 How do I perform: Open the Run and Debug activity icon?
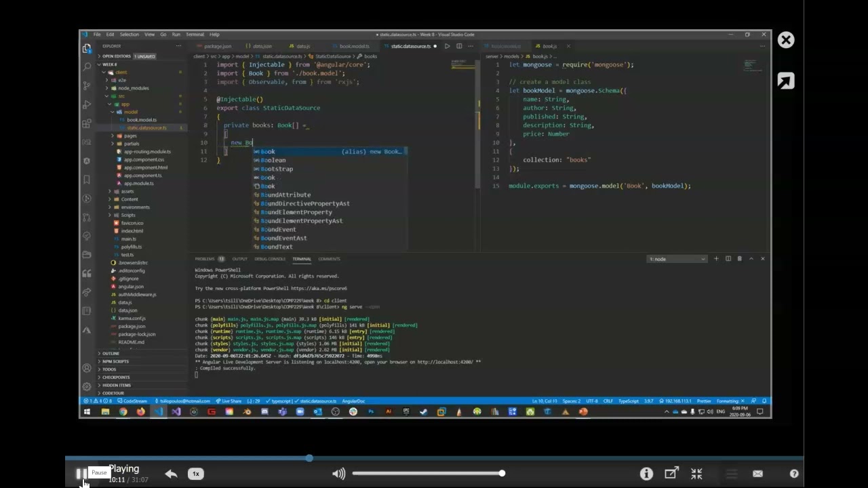[87, 105]
